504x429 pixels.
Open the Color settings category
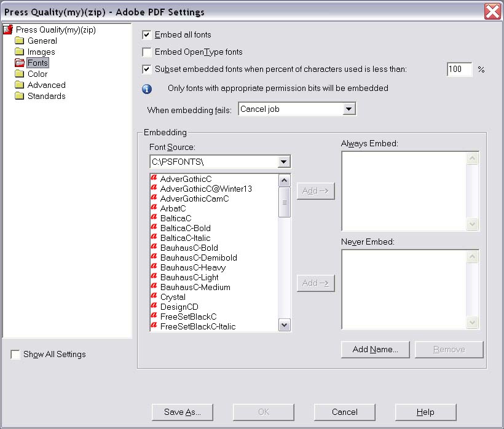click(37, 74)
